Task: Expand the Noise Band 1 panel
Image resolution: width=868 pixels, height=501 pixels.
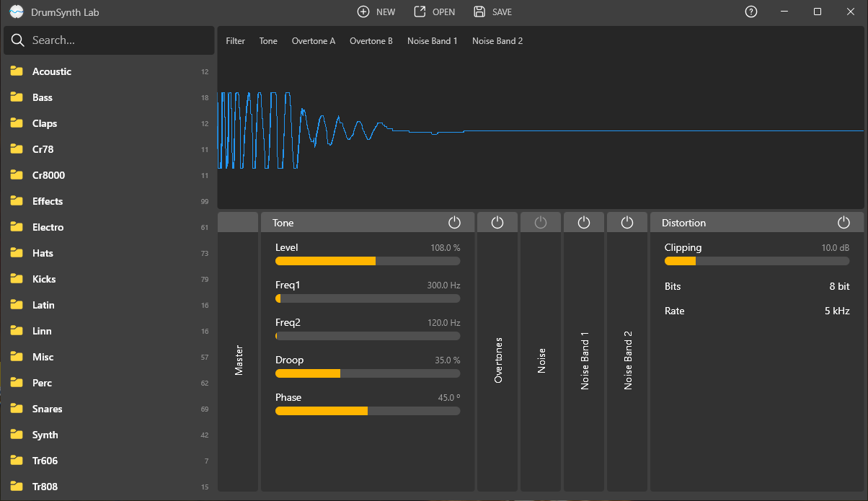Action: [585, 359]
